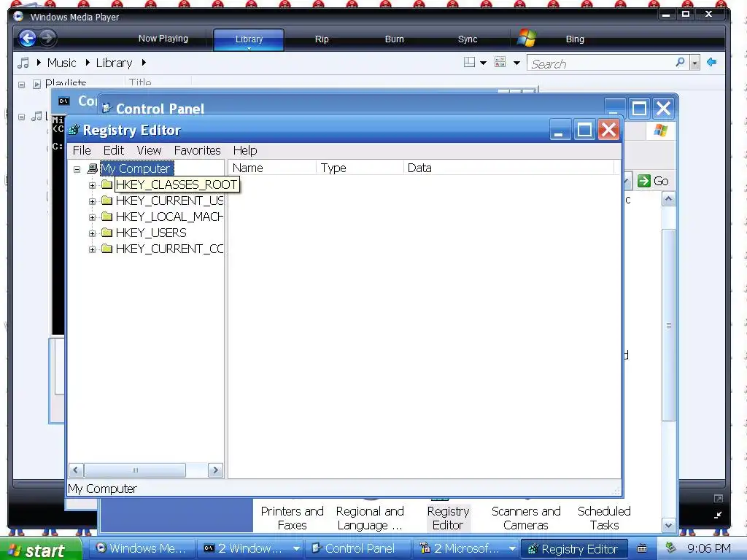Expand the HKEY_CURRENT_USER key
Screen dimensions: 747x560
click(x=92, y=201)
